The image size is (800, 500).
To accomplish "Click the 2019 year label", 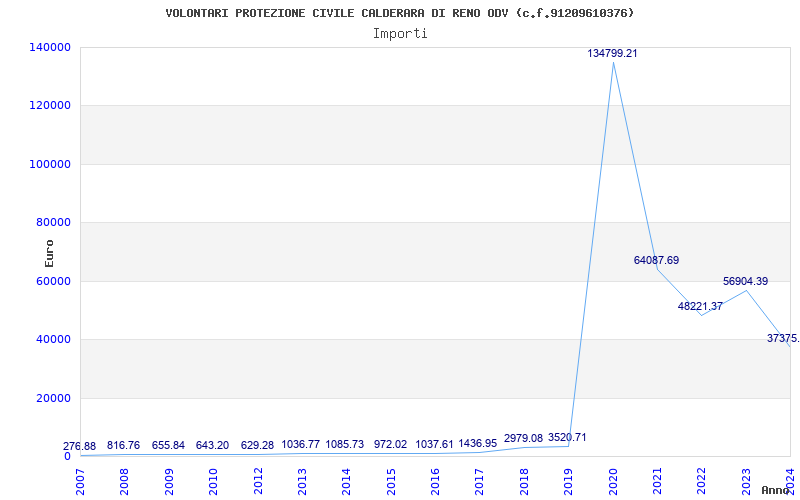I will (x=568, y=482).
